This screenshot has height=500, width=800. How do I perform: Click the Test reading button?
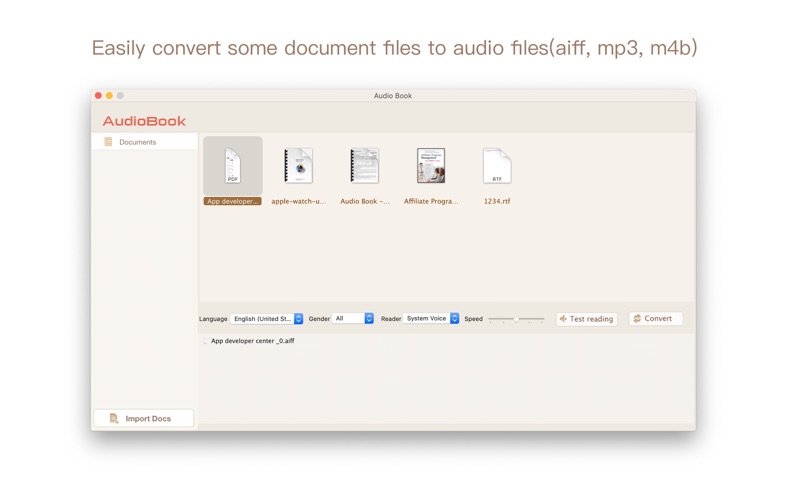click(x=587, y=319)
